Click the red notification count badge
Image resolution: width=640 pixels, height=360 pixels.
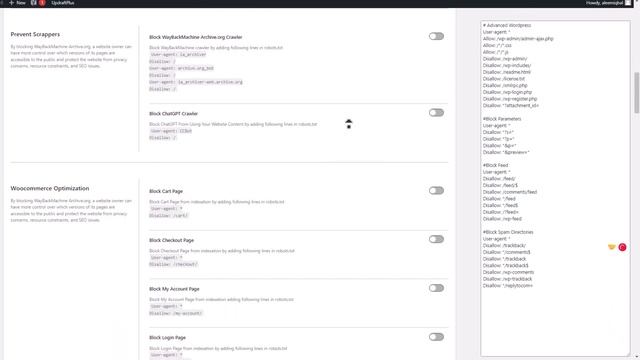click(42, 3)
